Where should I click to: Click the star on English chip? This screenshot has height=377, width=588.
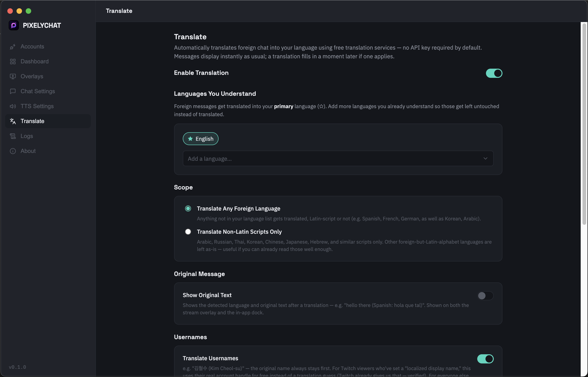click(x=190, y=139)
